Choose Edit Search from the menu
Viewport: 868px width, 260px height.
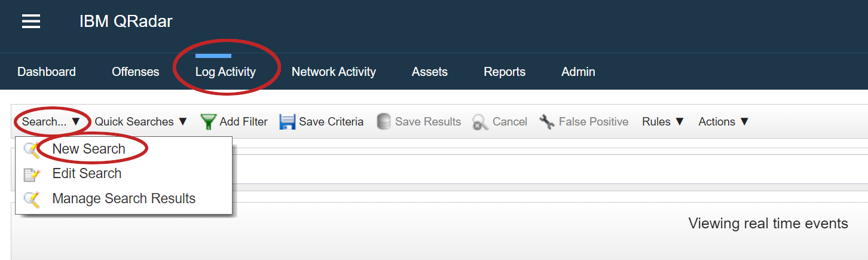(87, 174)
